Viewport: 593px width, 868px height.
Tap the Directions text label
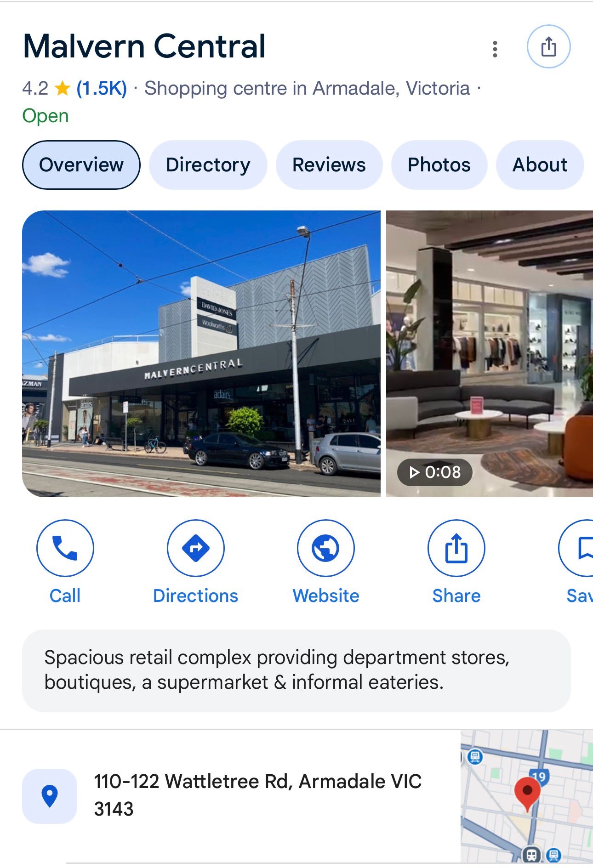[x=196, y=596]
